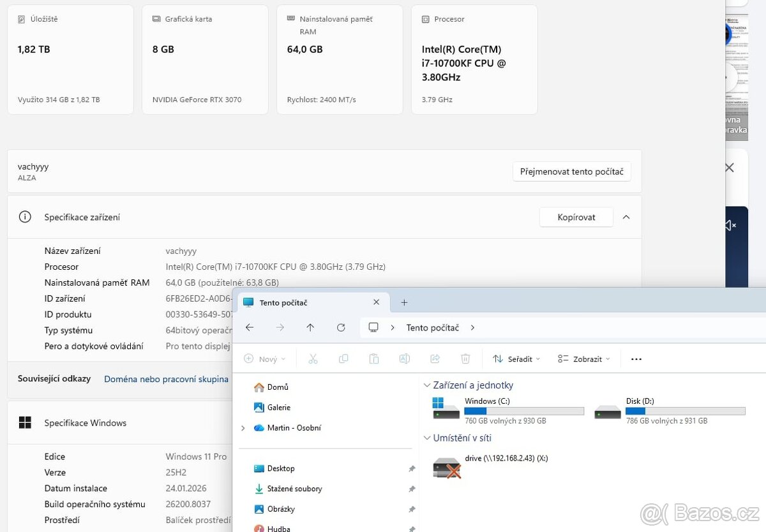This screenshot has width=766, height=532.
Task: Click the Název zařízení value vachyyy
Action: tap(181, 251)
